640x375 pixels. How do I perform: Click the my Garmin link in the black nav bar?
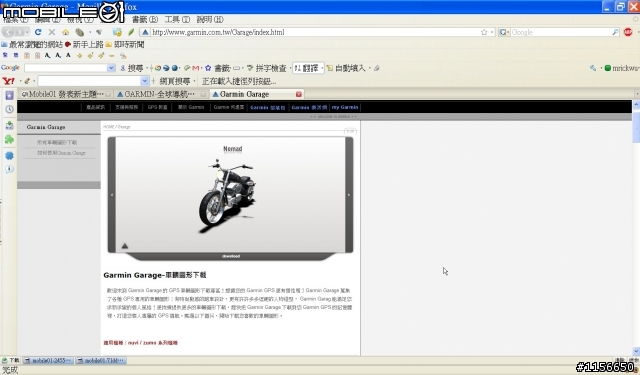(x=345, y=107)
